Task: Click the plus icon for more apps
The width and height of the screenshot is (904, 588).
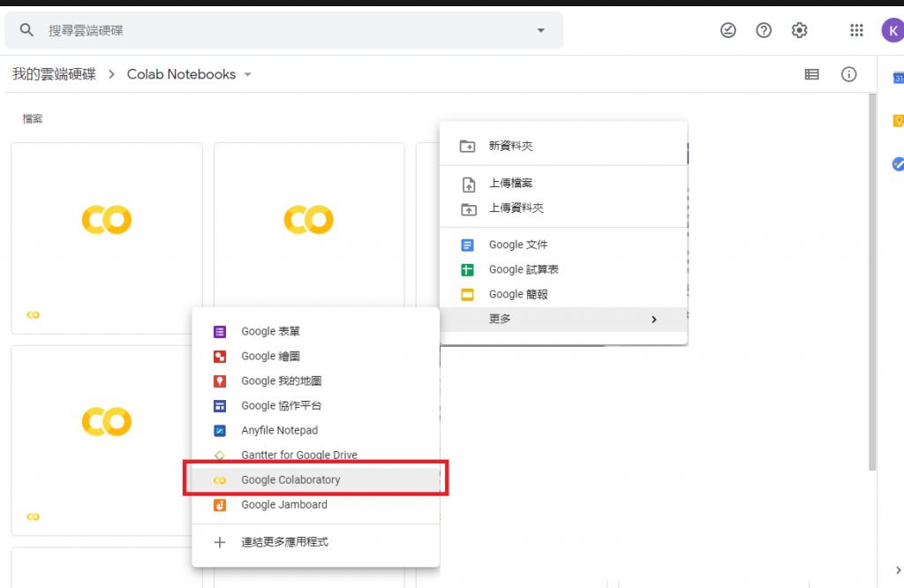Action: (x=220, y=542)
